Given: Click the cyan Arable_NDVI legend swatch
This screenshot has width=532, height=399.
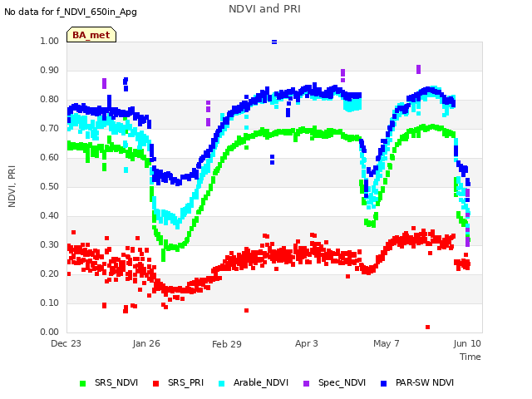Looking at the screenshot, I should pos(222,383).
